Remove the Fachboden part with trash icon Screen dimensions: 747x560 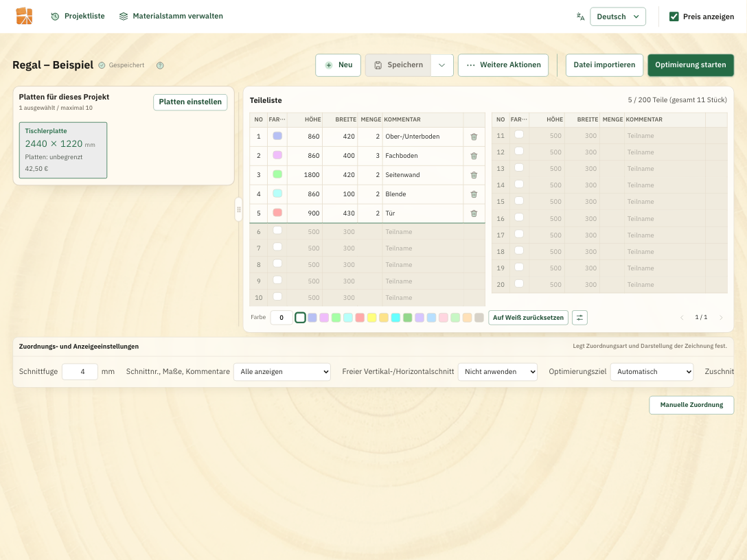tap(474, 156)
